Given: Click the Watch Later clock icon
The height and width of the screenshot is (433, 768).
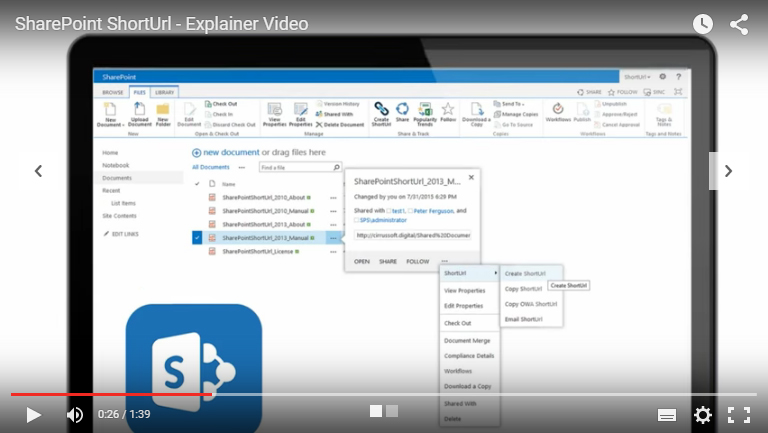Looking at the screenshot, I should click(703, 24).
